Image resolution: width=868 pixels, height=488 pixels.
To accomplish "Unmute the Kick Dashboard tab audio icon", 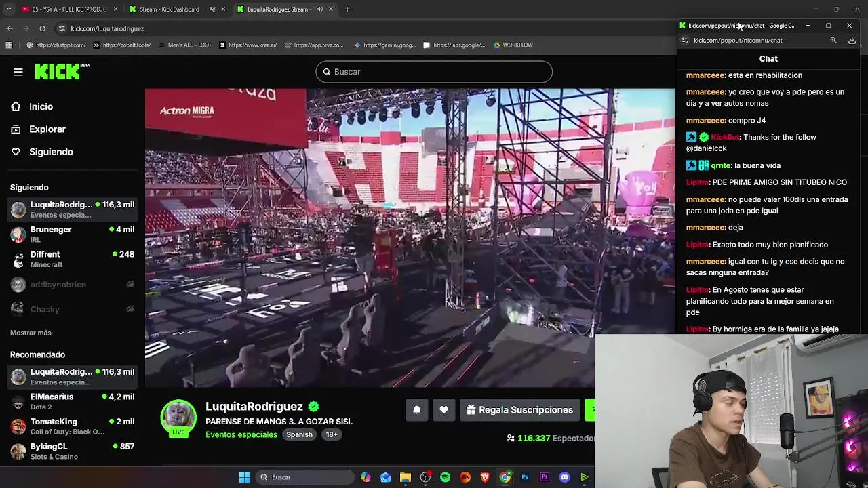I will point(212,9).
